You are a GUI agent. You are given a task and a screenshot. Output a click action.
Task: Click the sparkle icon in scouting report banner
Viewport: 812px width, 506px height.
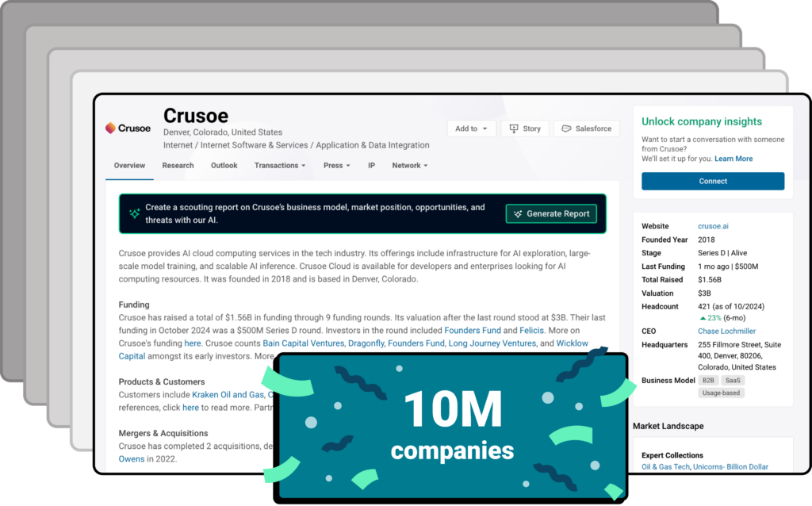pos(135,213)
